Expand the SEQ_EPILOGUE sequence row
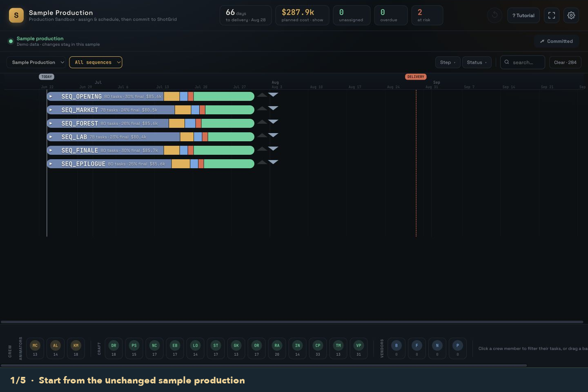Viewport: 588px width, 392px height. (51, 164)
